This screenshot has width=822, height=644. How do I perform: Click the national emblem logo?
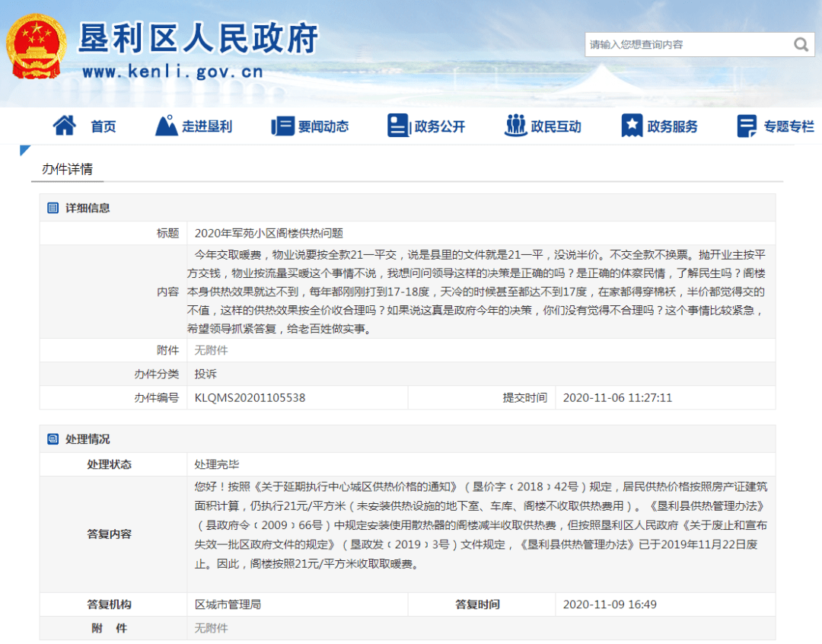[x=36, y=46]
